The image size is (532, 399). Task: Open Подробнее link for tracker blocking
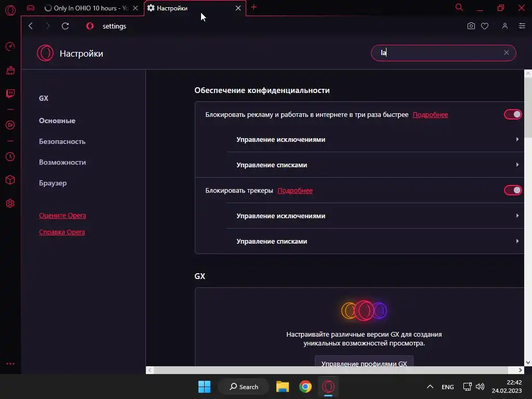(x=295, y=190)
